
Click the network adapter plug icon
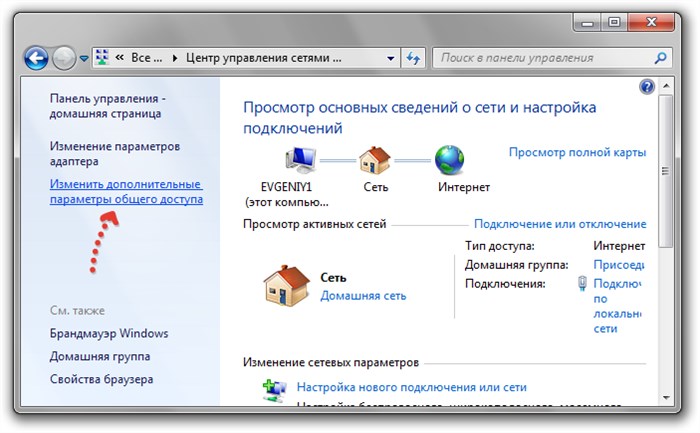pos(582,283)
